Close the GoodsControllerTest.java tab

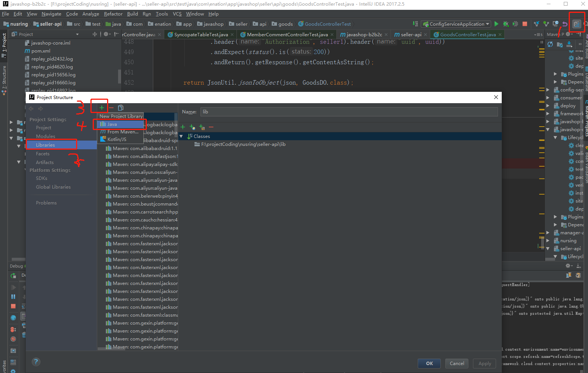point(500,34)
